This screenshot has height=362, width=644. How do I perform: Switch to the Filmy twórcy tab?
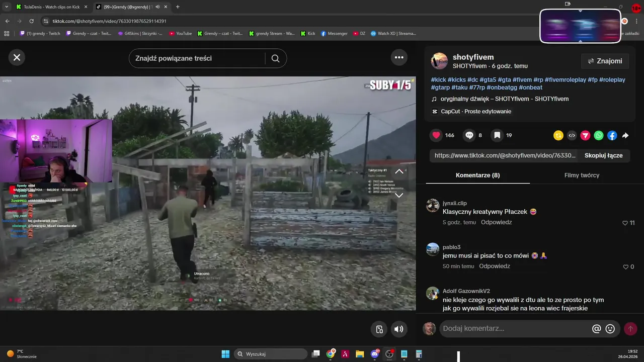coord(582,175)
